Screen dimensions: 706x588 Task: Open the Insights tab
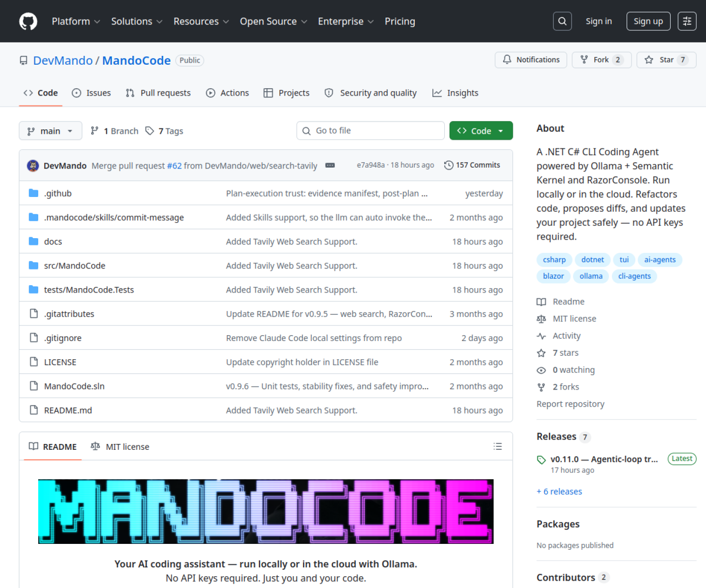[455, 93]
